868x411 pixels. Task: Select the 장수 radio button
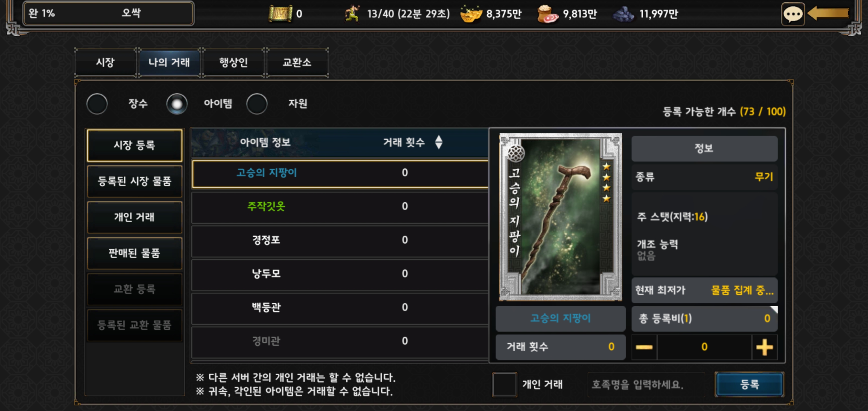click(97, 104)
